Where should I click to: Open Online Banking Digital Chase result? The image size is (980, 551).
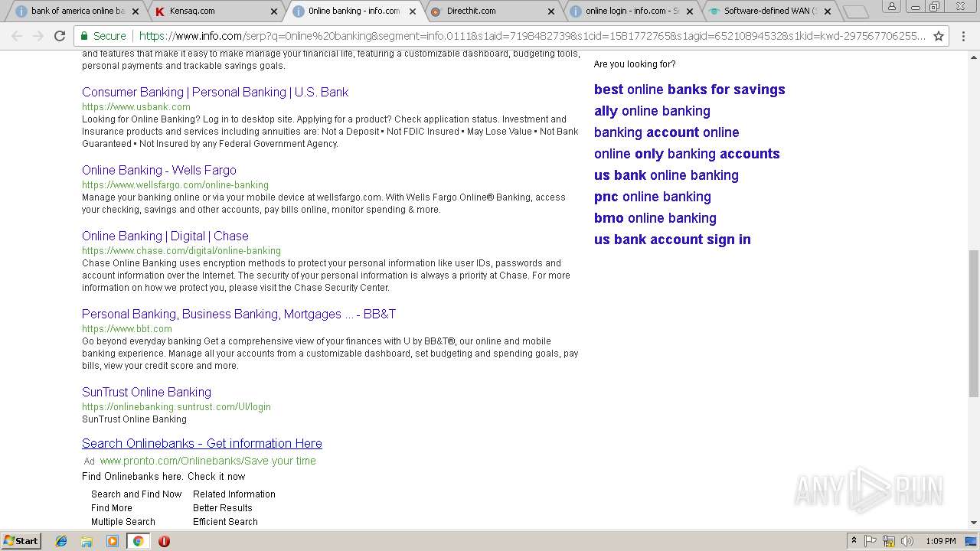pyautogui.click(x=165, y=236)
